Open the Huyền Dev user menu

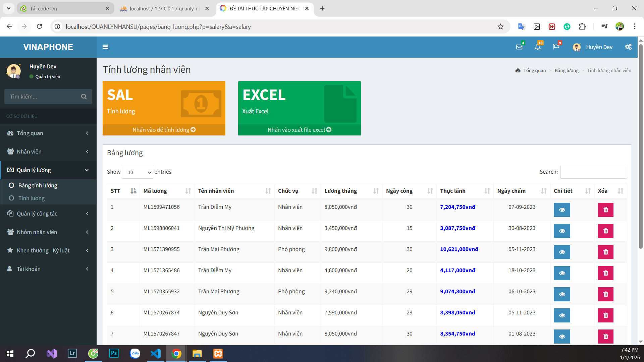coord(593,47)
